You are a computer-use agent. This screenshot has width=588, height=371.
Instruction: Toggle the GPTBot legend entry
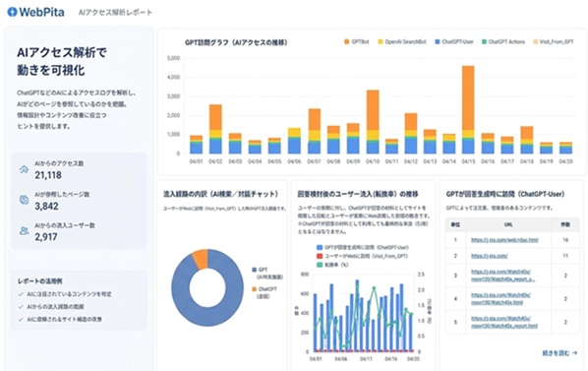357,41
